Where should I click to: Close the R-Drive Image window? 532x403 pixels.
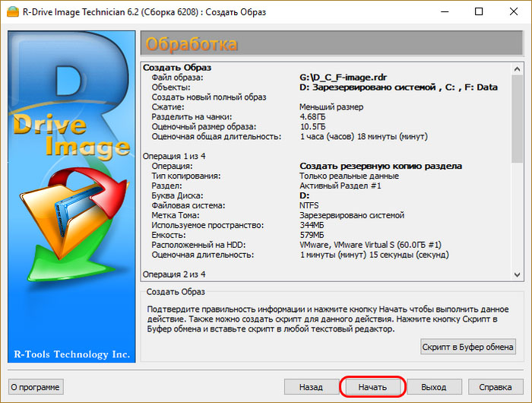pos(513,12)
